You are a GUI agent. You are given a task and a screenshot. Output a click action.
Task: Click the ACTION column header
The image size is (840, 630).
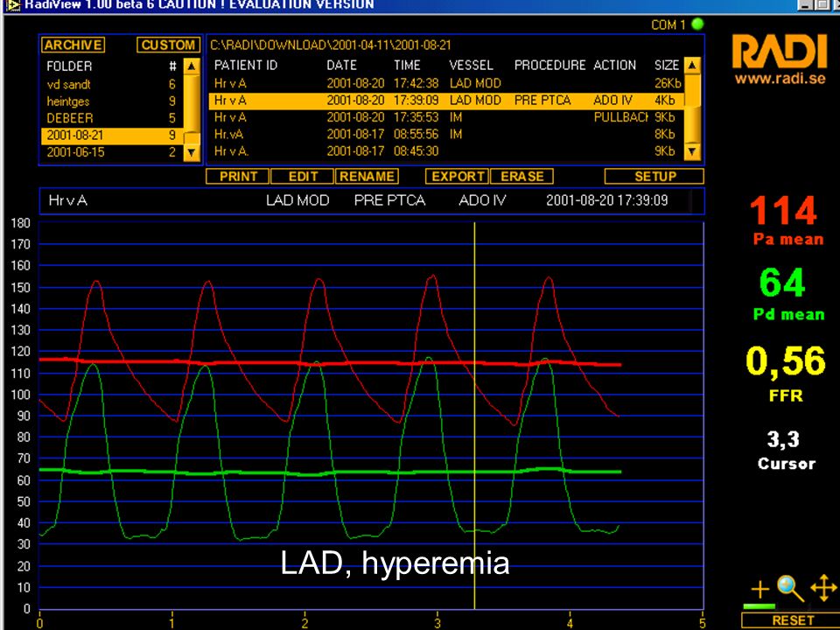pyautogui.click(x=615, y=66)
